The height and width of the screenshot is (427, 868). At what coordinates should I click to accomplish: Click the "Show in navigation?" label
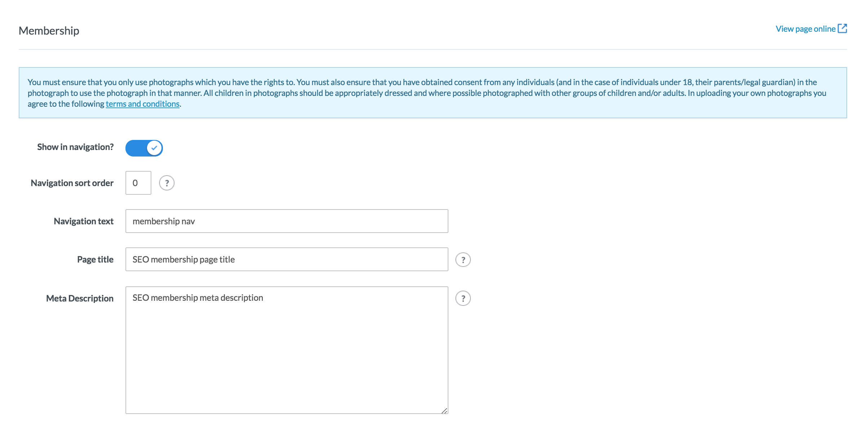click(75, 147)
